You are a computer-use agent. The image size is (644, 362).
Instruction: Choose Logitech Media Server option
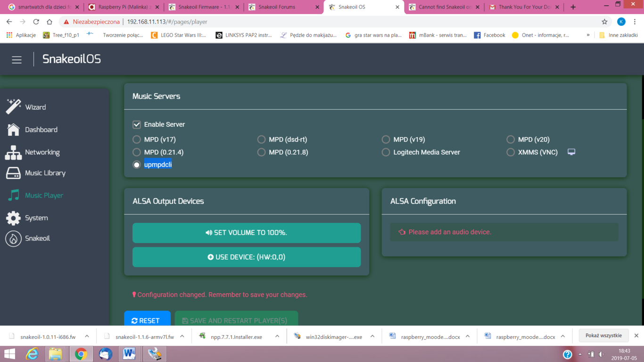pyautogui.click(x=386, y=152)
